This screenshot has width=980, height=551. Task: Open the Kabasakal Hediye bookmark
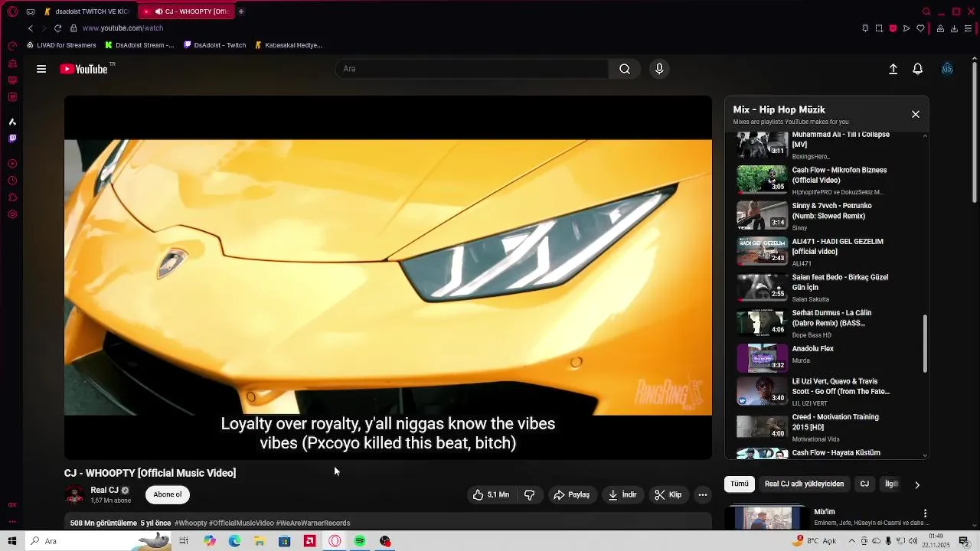(289, 45)
